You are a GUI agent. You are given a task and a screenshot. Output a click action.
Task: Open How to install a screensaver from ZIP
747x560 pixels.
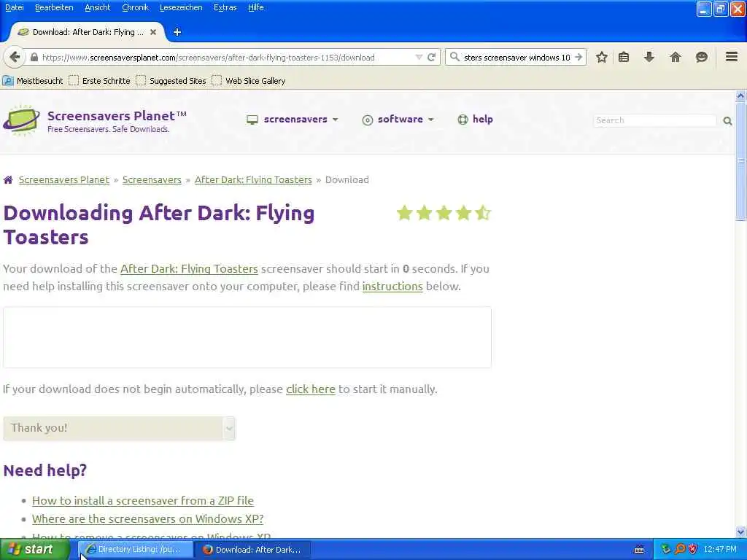(142, 501)
